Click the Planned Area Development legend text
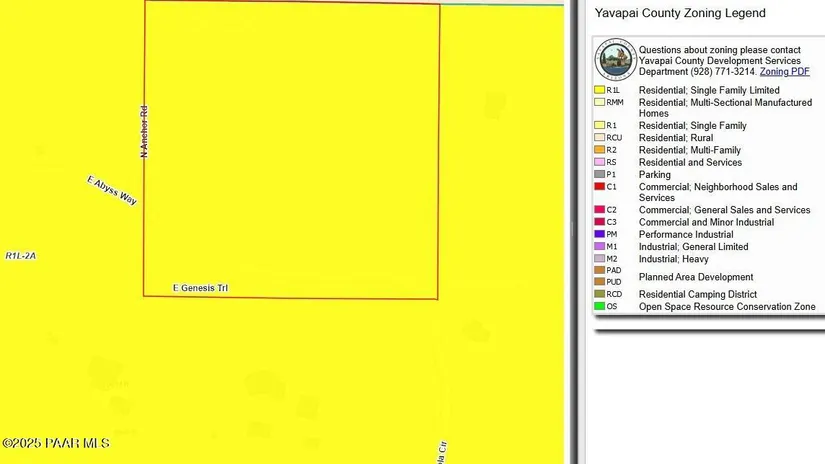Image resolution: width=825 pixels, height=464 pixels. [696, 277]
